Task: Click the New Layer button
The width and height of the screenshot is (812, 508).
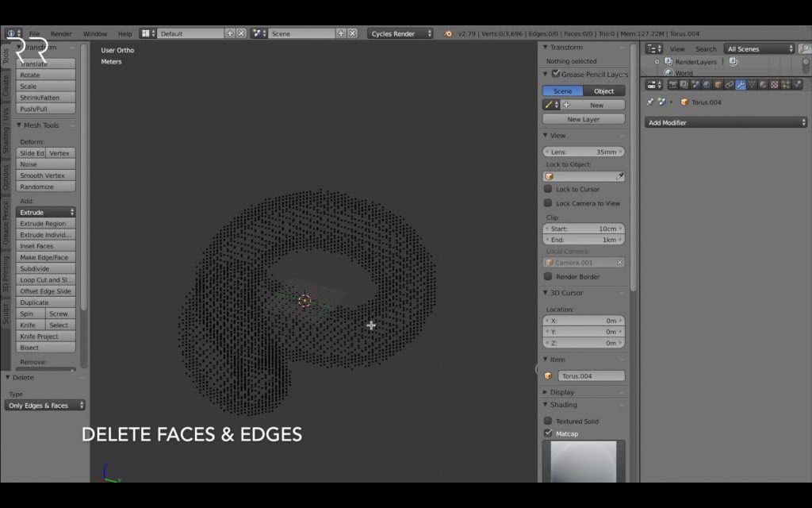Action: [584, 119]
